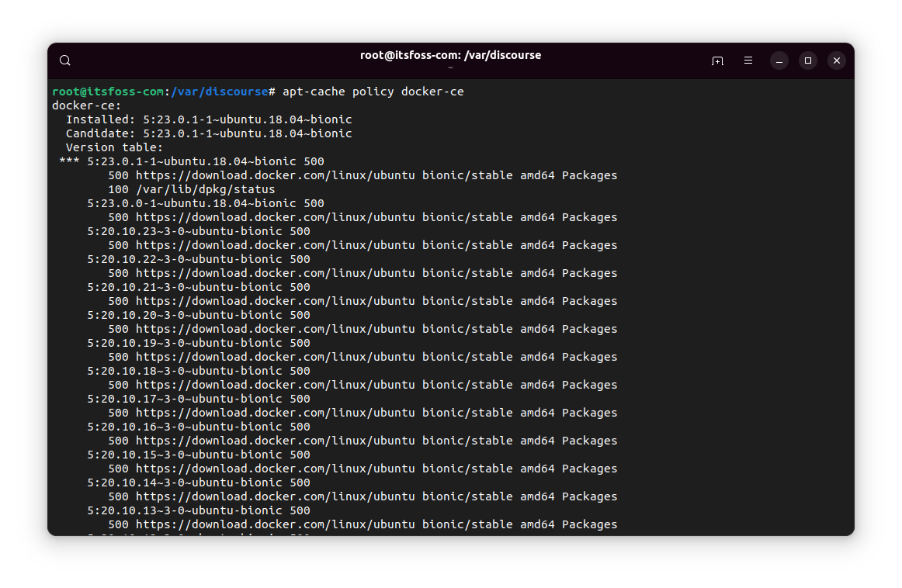This screenshot has height=588, width=902.
Task: Close the terminal window
Action: (x=836, y=60)
